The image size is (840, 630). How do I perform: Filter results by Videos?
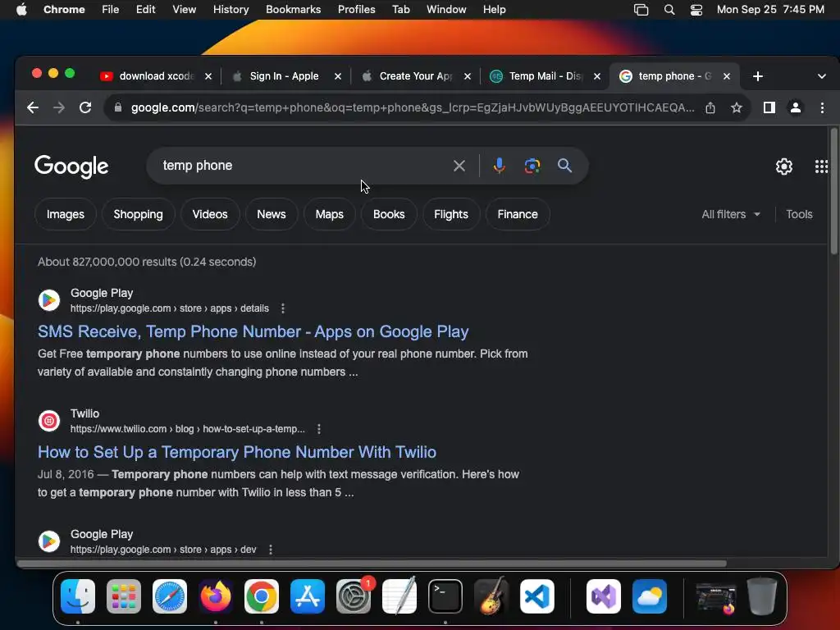(210, 214)
